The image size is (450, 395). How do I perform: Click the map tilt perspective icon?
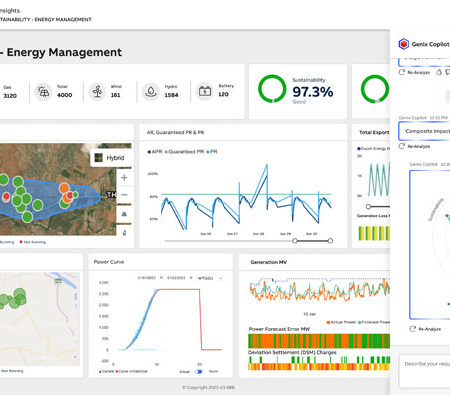click(124, 214)
